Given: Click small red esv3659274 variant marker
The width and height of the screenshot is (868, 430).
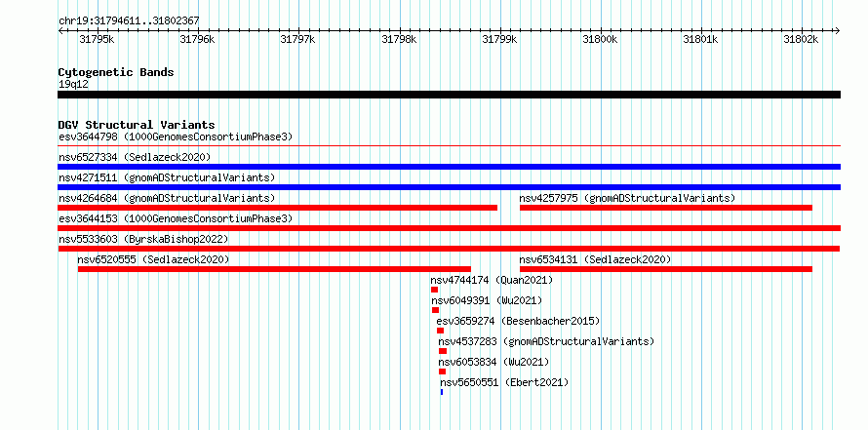Looking at the screenshot, I should [x=440, y=331].
